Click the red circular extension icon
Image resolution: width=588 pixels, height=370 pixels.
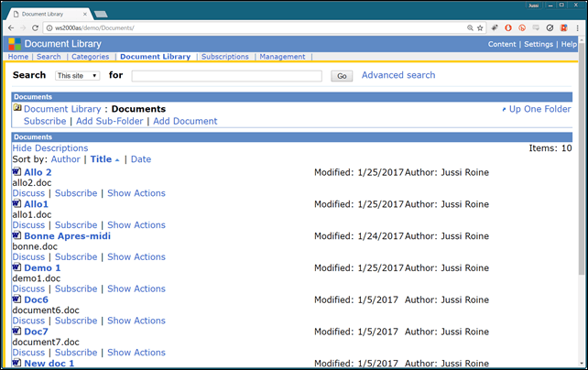click(522, 27)
